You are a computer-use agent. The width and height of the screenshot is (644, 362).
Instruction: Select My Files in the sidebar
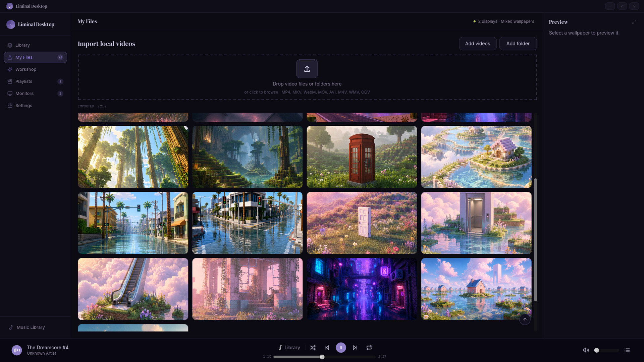[x=35, y=57]
